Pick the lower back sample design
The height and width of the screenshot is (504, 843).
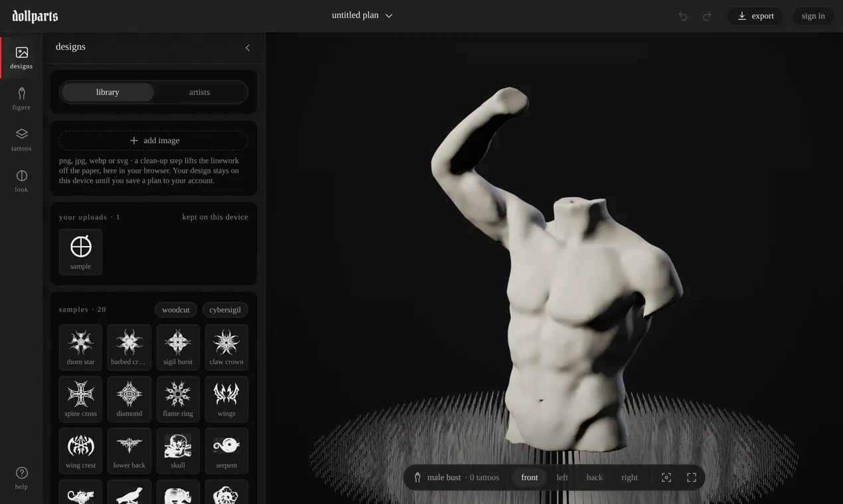129,451
